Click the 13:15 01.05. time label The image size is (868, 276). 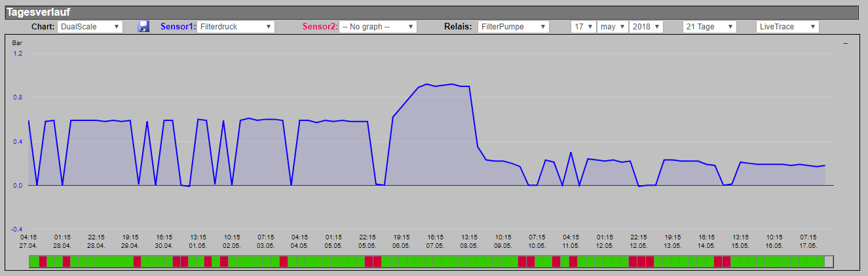pyautogui.click(x=198, y=241)
